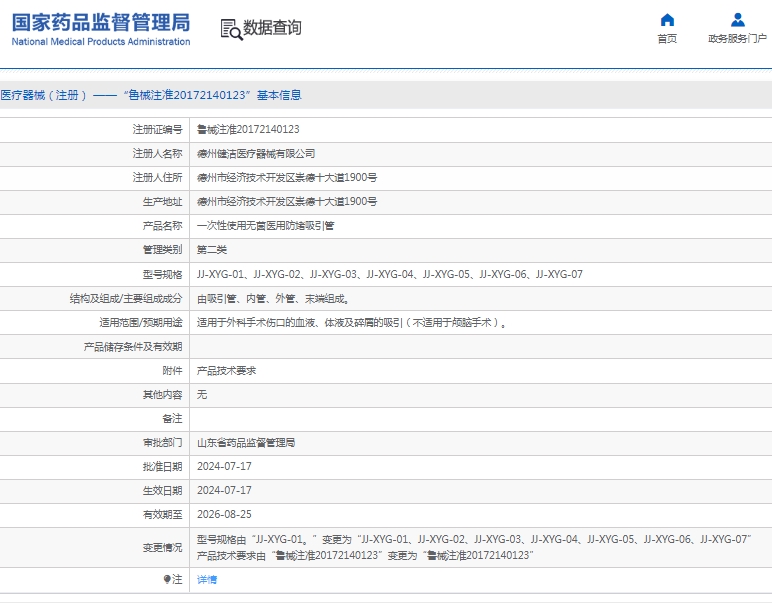Open the 政务服务门户 user icon
772x603 pixels.
(x=738, y=20)
